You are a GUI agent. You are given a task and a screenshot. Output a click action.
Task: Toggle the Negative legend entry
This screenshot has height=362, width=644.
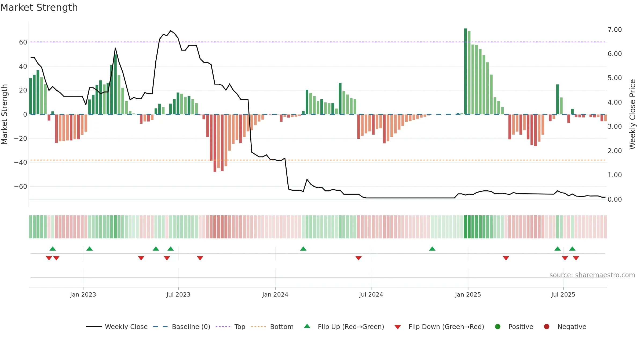pos(565,327)
